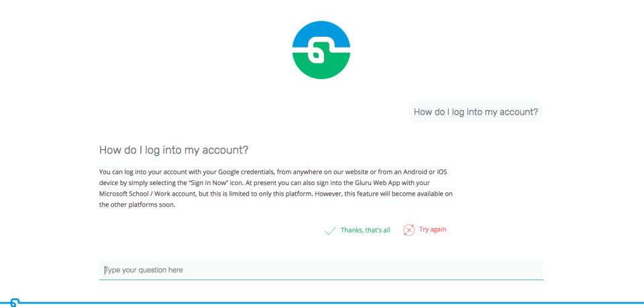Click the blue horizontal line at bottom
Image resolution: width=644 pixels, height=307 pixels.
335,303
